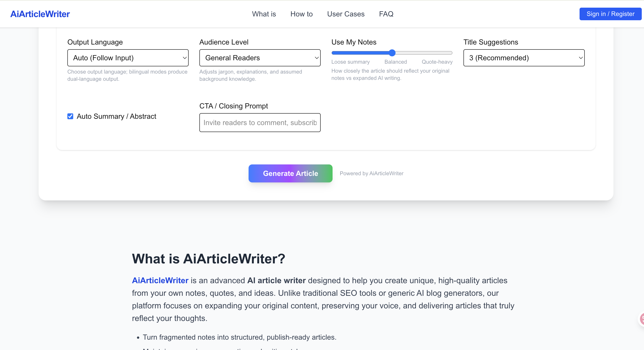Jump to the FAQ section
Screen dimensions: 644x350
[x=386, y=14]
